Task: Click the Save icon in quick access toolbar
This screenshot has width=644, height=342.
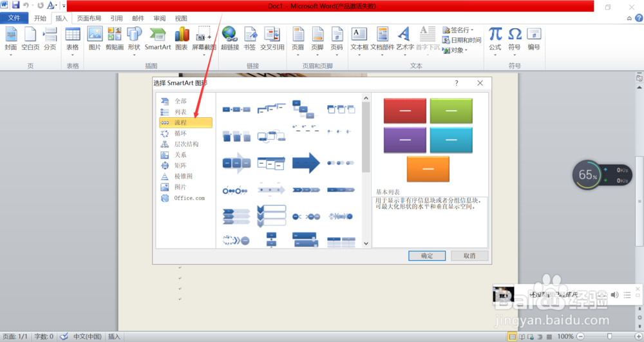Action: point(15,5)
